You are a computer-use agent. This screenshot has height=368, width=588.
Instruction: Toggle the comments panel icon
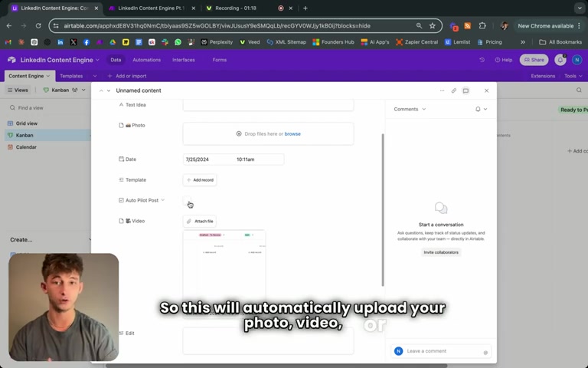(x=465, y=91)
